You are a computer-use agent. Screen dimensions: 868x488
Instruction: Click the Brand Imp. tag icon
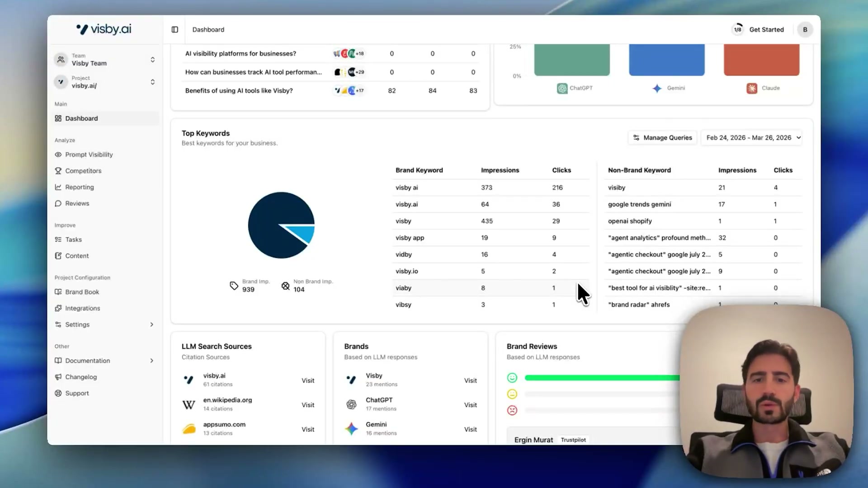click(234, 286)
